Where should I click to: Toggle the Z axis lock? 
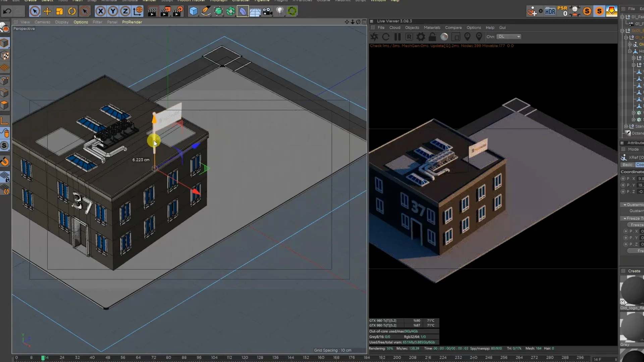[125, 11]
